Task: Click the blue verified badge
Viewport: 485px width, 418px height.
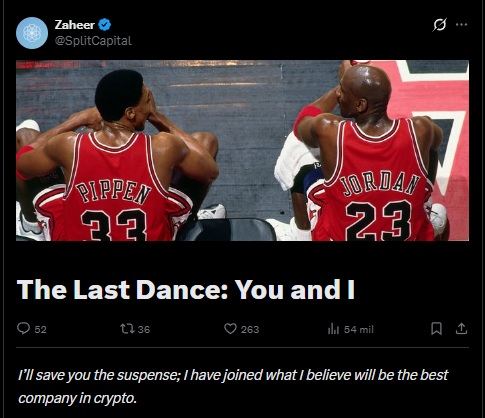Action: 105,25
